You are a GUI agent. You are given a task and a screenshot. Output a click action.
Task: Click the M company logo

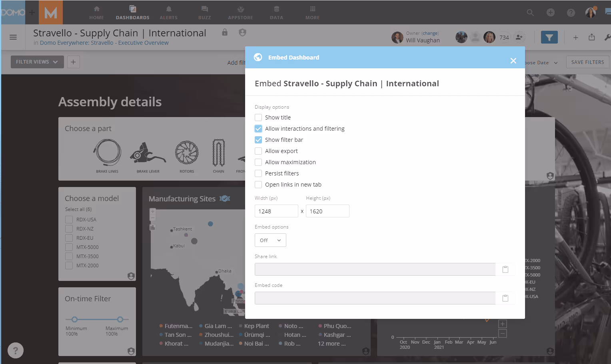(x=51, y=12)
